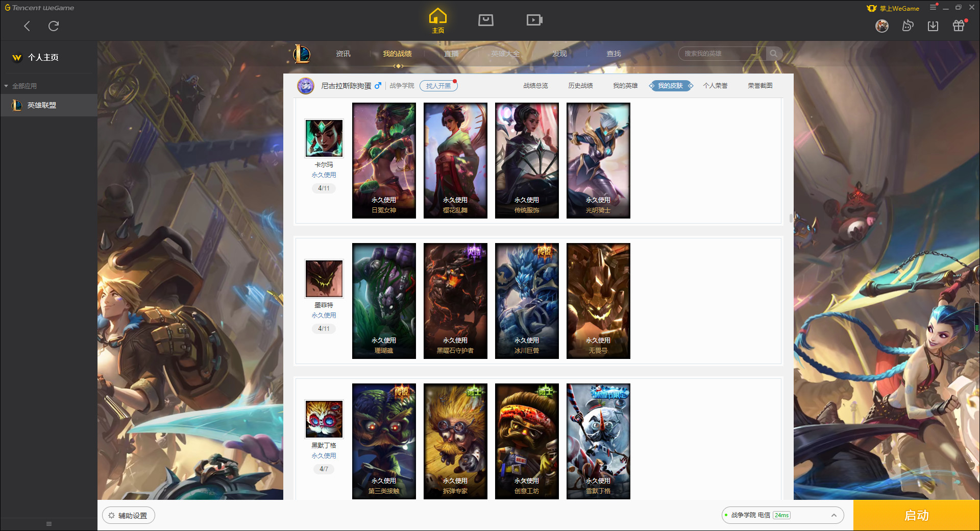The height and width of the screenshot is (531, 980).
Task: Click the 卡尔玛 champion portrait
Action: click(x=324, y=138)
